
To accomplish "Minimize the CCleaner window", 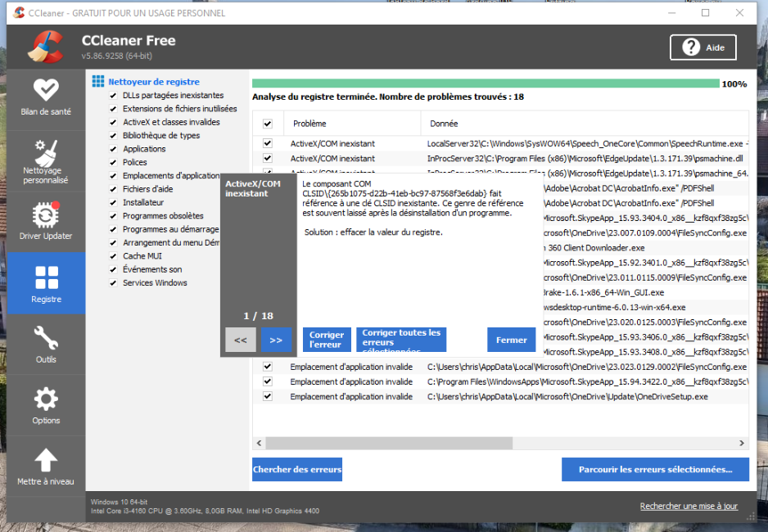I will point(672,13).
